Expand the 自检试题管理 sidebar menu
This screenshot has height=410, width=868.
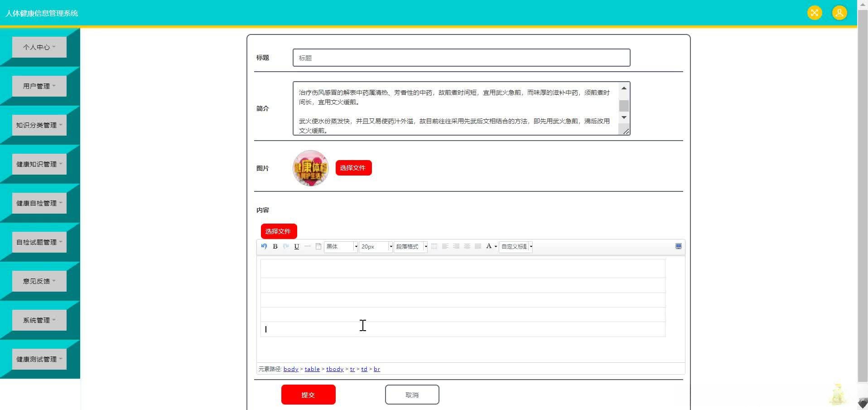coord(39,242)
